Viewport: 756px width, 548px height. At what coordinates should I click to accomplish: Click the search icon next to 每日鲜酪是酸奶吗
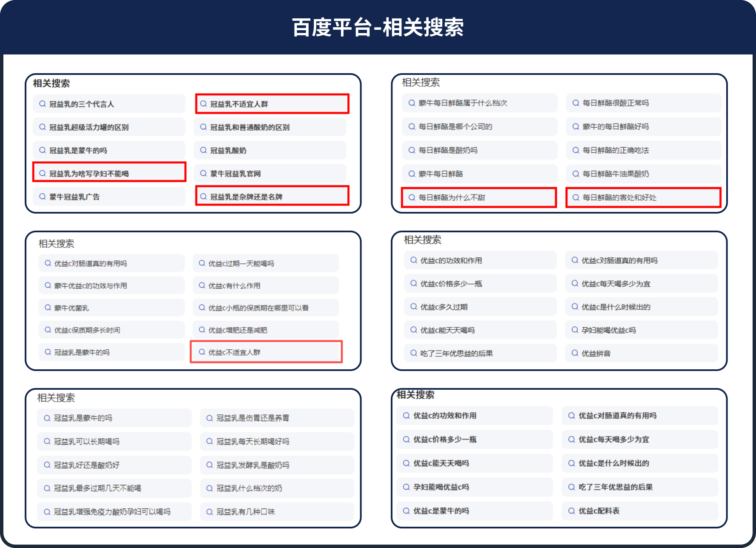coord(412,150)
